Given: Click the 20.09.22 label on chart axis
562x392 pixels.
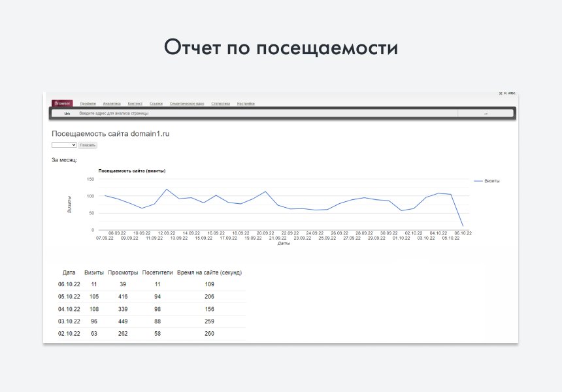Looking at the screenshot, I should pyautogui.click(x=265, y=233).
